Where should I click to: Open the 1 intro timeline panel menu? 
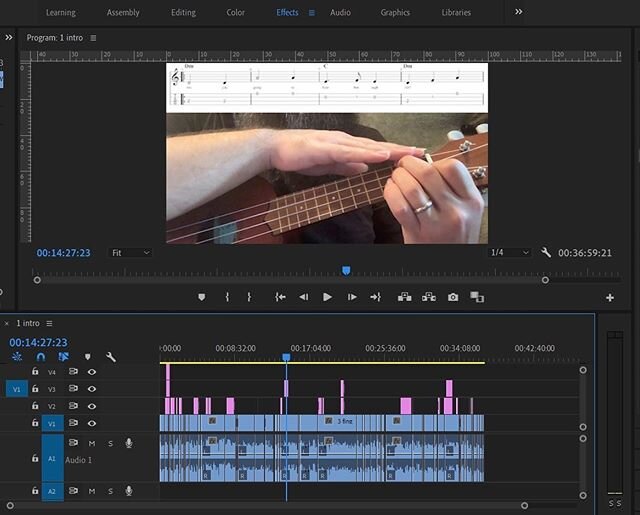(x=49, y=324)
